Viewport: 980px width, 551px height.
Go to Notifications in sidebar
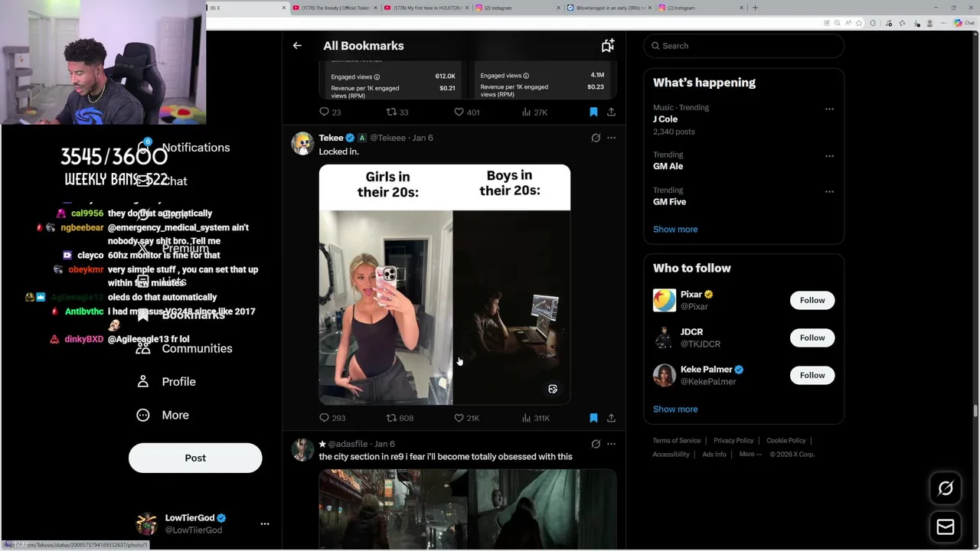coord(185,148)
